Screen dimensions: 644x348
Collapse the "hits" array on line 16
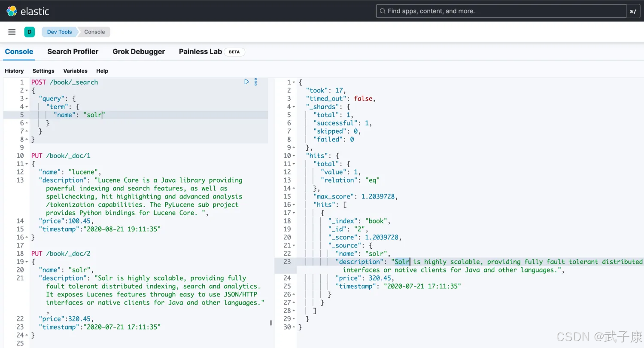294,205
